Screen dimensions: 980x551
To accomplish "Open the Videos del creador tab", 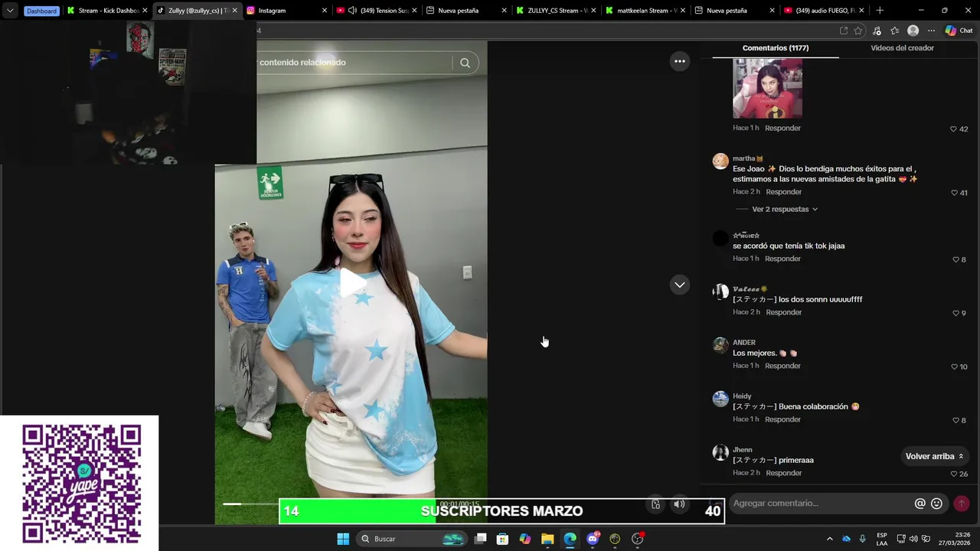I will tap(902, 47).
